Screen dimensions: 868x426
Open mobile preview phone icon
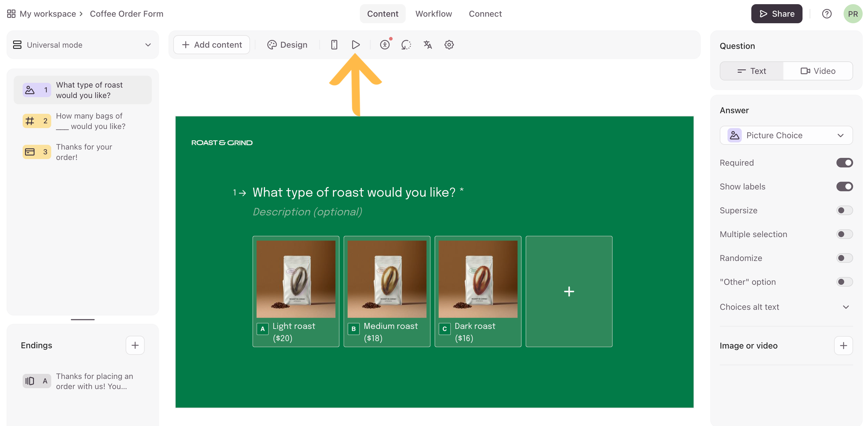click(x=334, y=45)
